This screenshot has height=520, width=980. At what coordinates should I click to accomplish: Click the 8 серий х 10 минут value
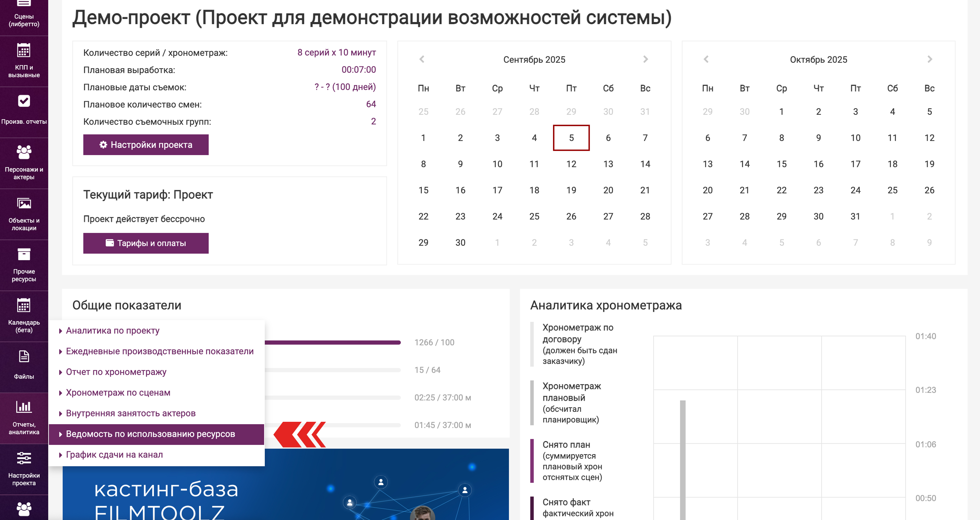[336, 52]
